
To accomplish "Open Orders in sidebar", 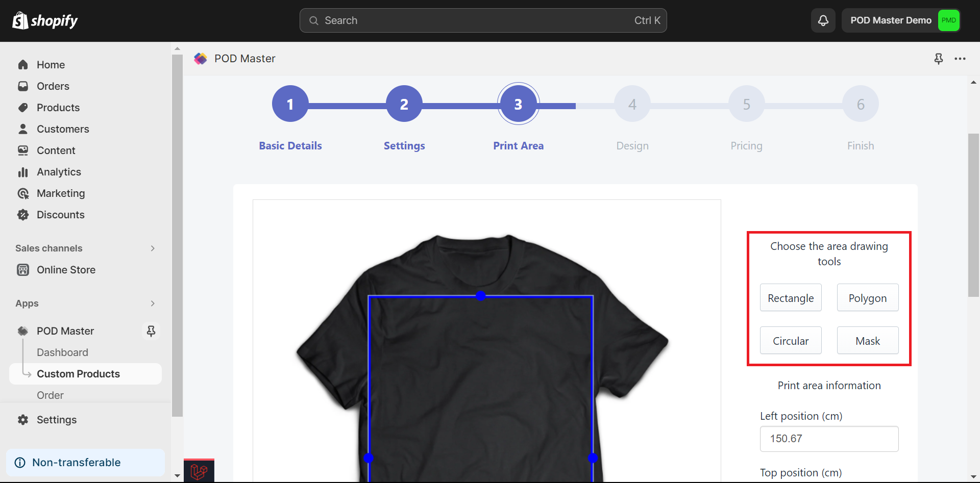I will [x=53, y=86].
